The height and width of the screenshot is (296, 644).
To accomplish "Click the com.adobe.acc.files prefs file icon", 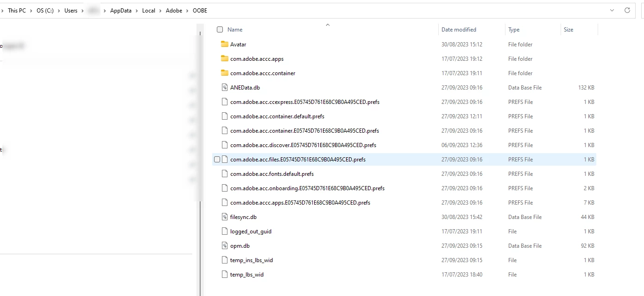I will click(225, 160).
